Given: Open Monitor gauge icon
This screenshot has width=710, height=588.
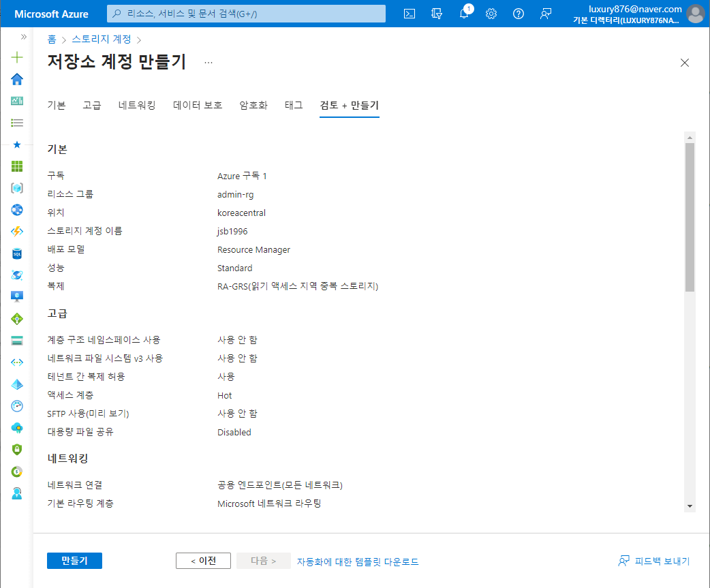Looking at the screenshot, I should [17, 406].
